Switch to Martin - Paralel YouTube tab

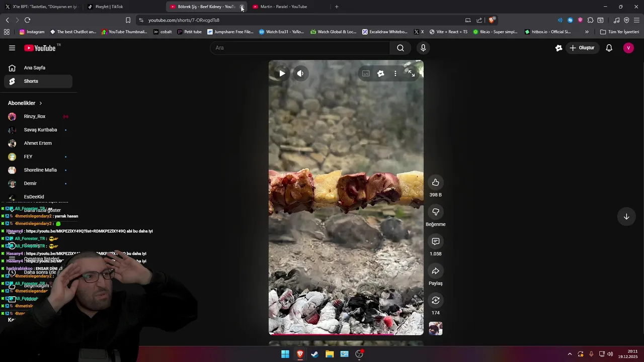(x=288, y=7)
